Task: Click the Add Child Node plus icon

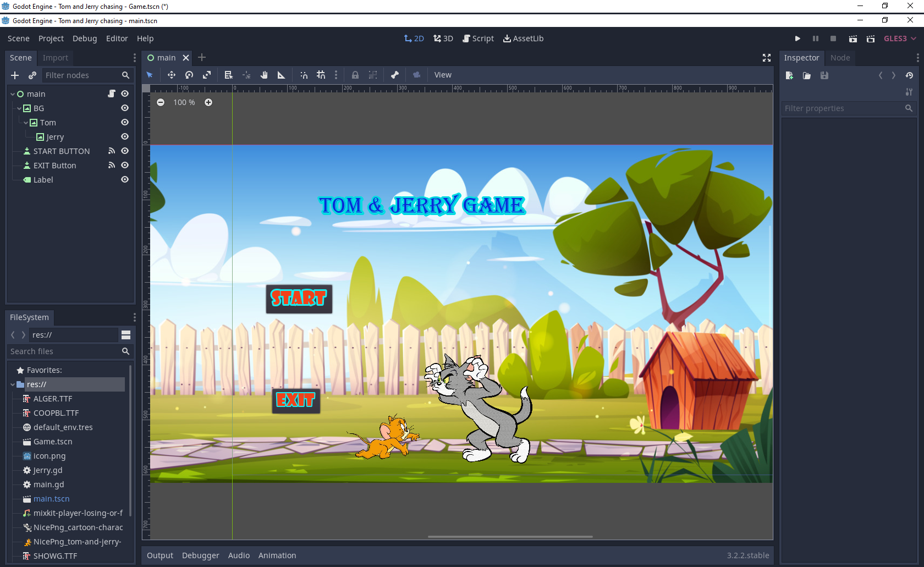Action: (15, 75)
